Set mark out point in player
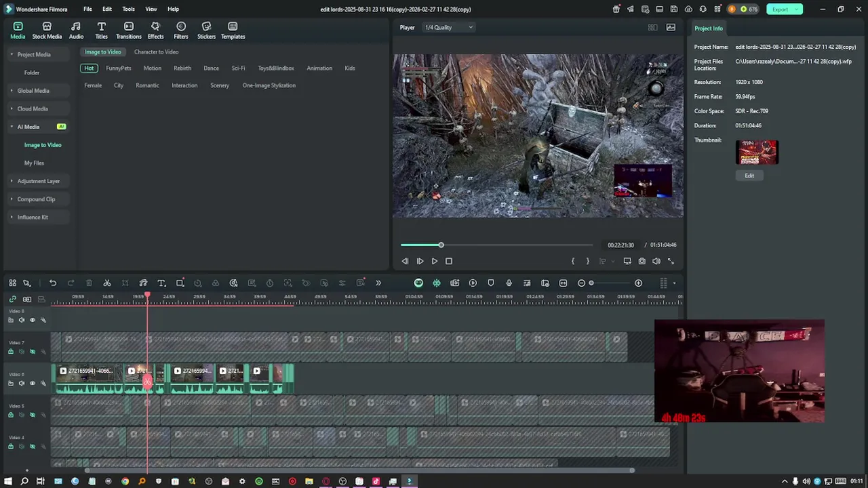 [587, 261]
